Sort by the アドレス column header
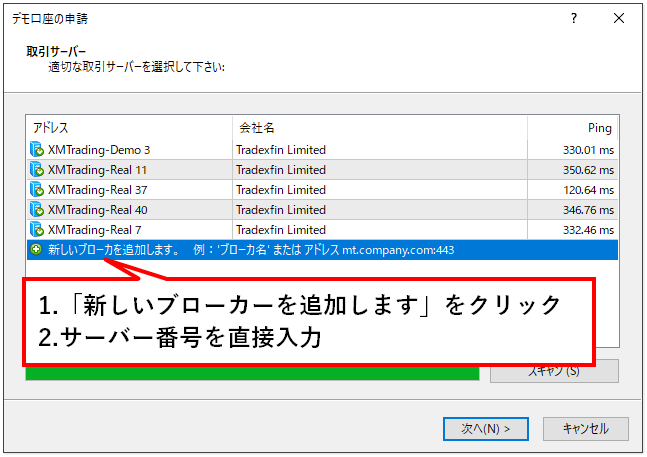647x457 pixels. click(x=130, y=128)
